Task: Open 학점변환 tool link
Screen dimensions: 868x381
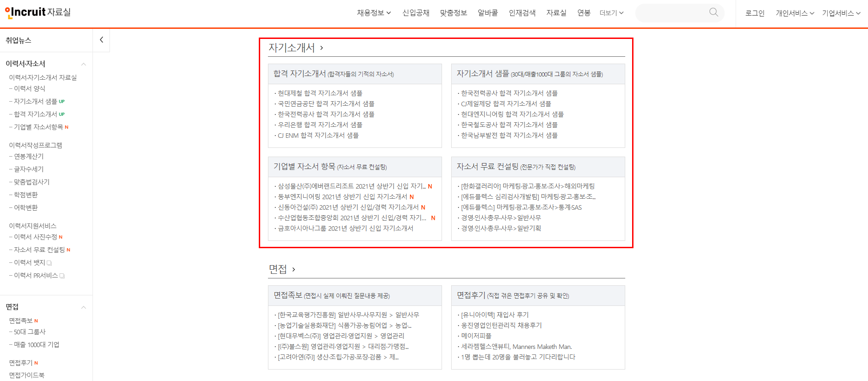Action: click(26, 195)
